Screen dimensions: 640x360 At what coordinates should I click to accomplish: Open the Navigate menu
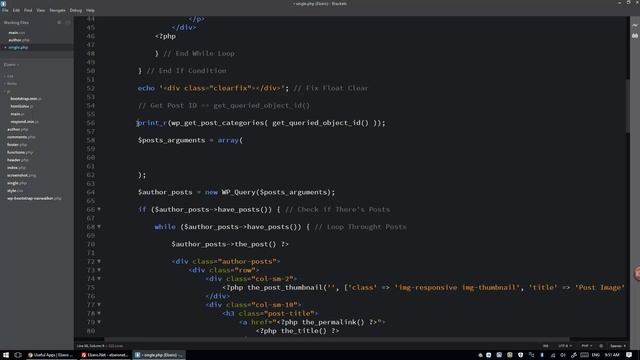(x=58, y=10)
